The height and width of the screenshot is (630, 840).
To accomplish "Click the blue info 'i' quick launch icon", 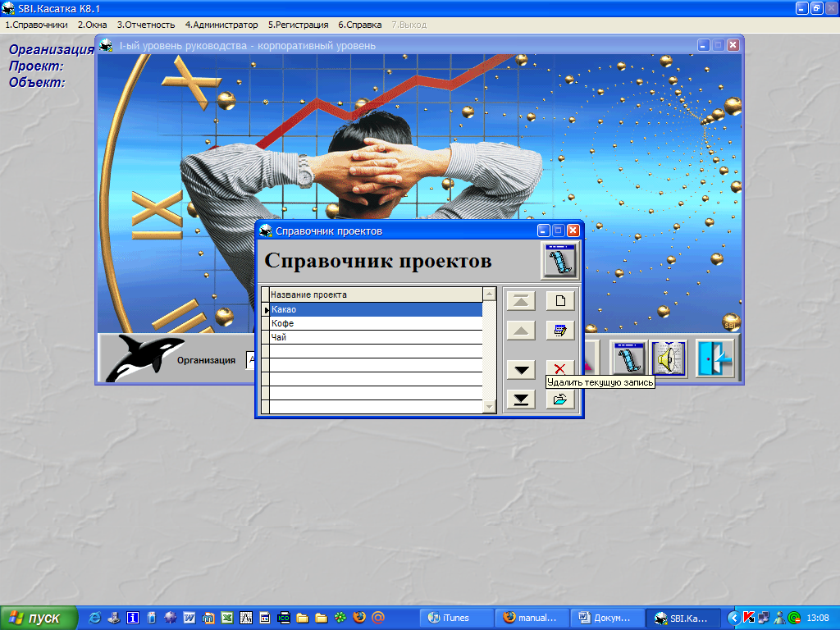I will (x=132, y=618).
